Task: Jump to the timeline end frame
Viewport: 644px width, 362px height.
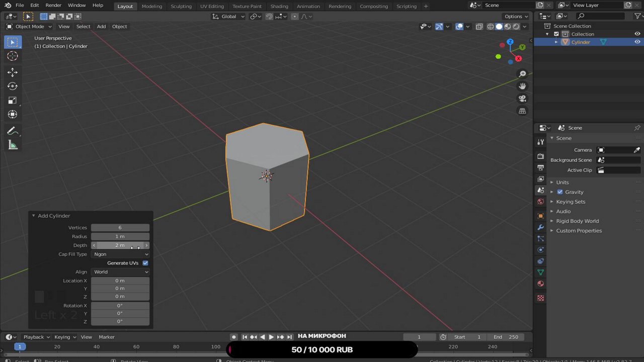Action: (x=289, y=337)
